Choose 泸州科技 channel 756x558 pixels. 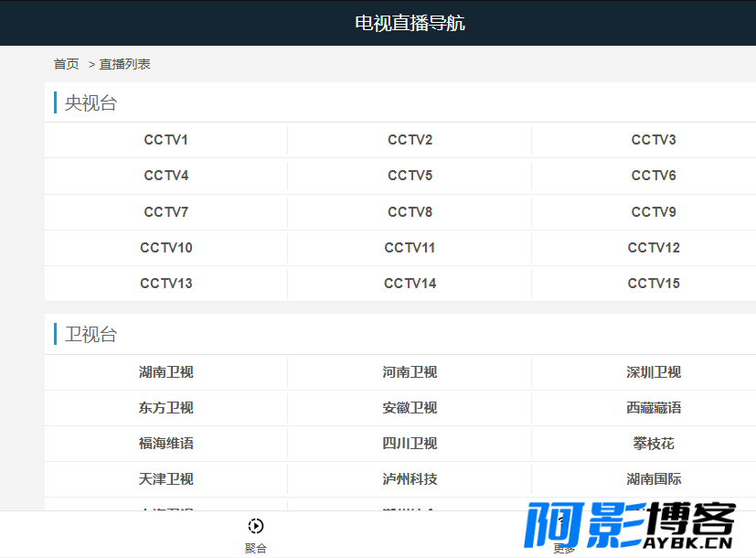(x=410, y=479)
